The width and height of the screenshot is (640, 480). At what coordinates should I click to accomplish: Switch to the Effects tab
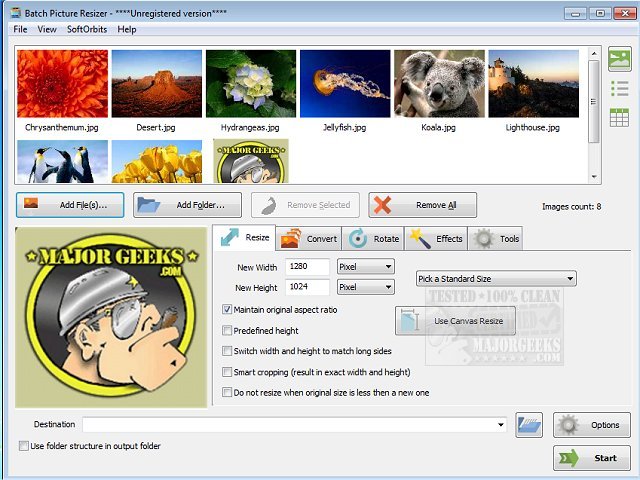[x=436, y=238]
